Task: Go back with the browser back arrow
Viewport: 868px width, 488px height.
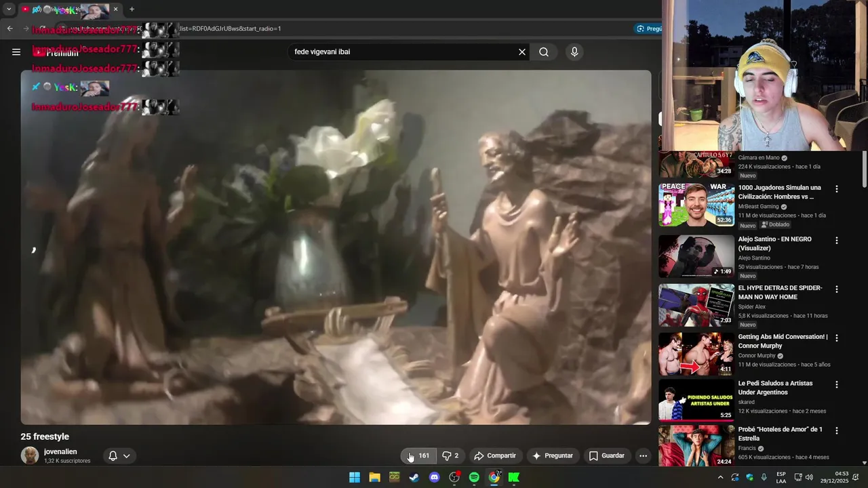Action: tap(9, 28)
